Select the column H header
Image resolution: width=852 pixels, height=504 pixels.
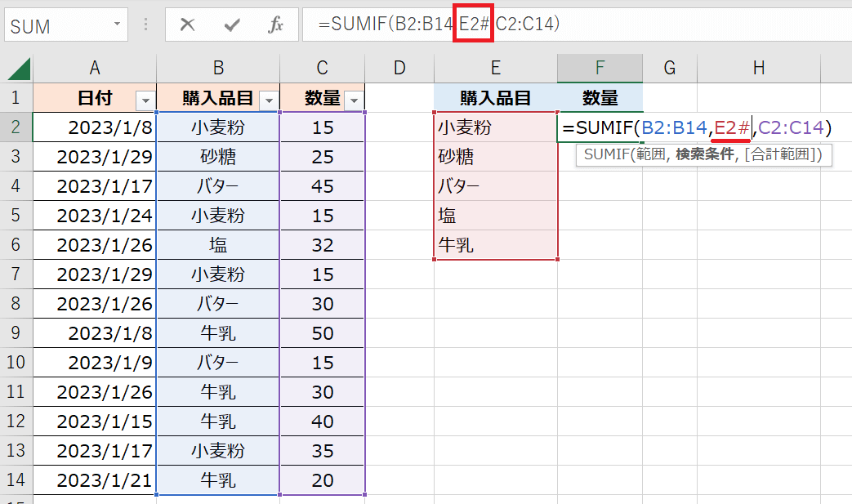tap(758, 69)
